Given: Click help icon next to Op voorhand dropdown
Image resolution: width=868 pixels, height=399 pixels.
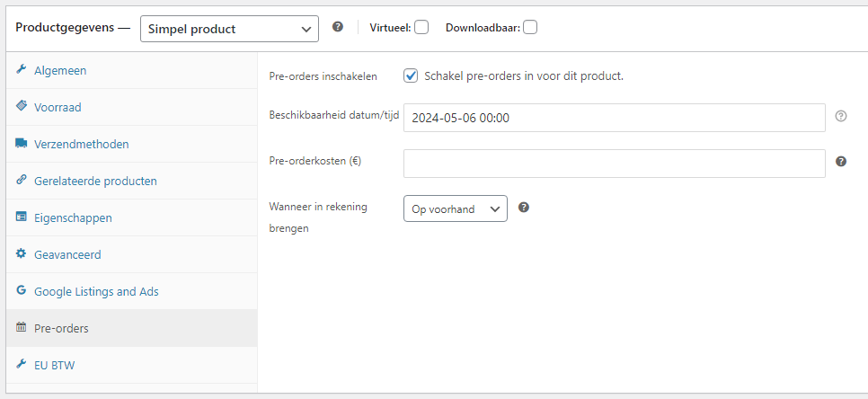Looking at the screenshot, I should [524, 208].
